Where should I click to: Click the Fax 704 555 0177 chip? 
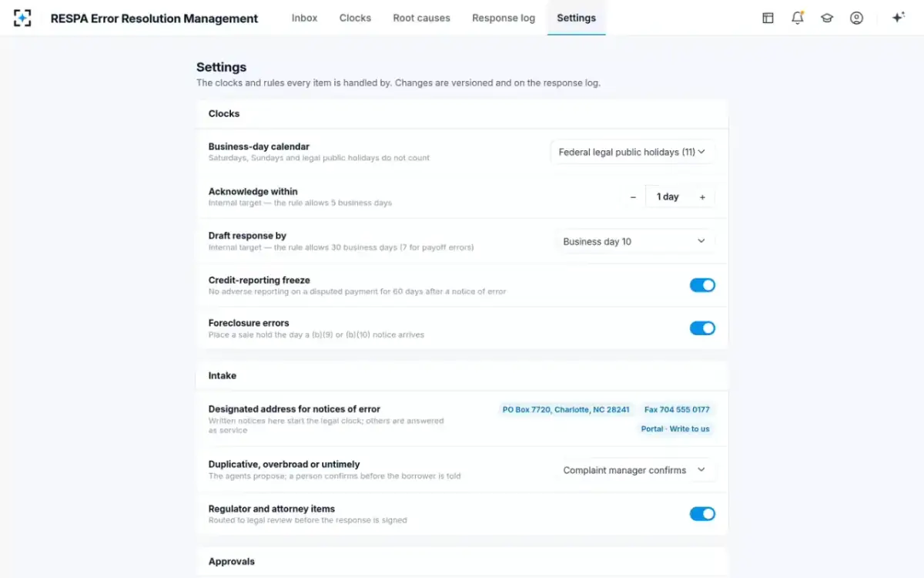(677, 410)
